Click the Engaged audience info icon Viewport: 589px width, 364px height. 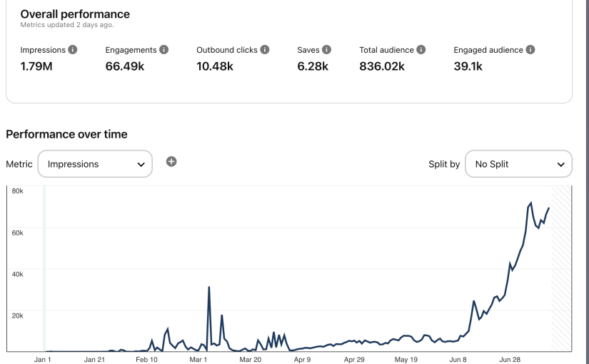(x=530, y=50)
